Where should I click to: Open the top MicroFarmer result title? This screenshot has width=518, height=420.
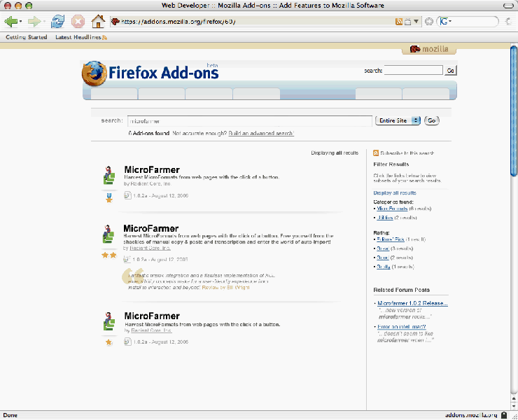(152, 170)
